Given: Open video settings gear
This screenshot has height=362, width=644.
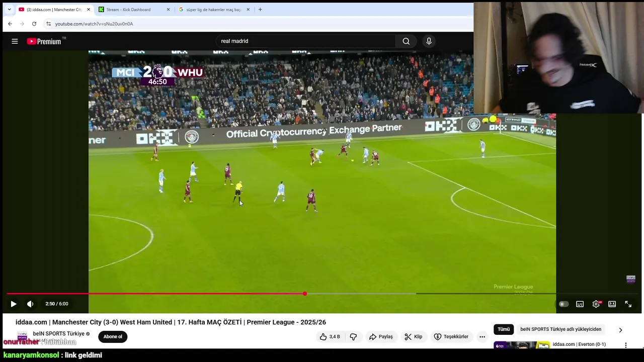Looking at the screenshot, I should 596,304.
